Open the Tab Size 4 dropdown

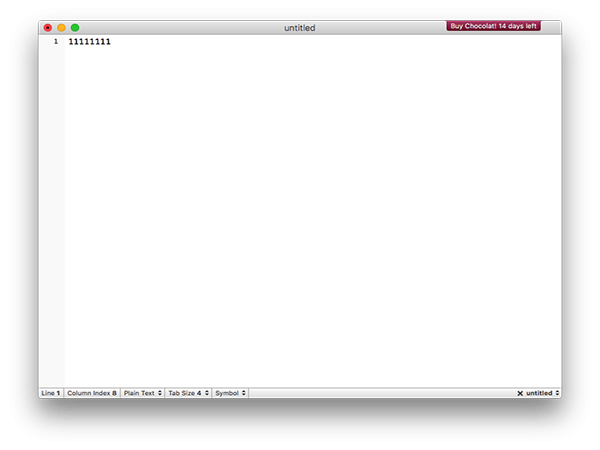pyautogui.click(x=188, y=393)
